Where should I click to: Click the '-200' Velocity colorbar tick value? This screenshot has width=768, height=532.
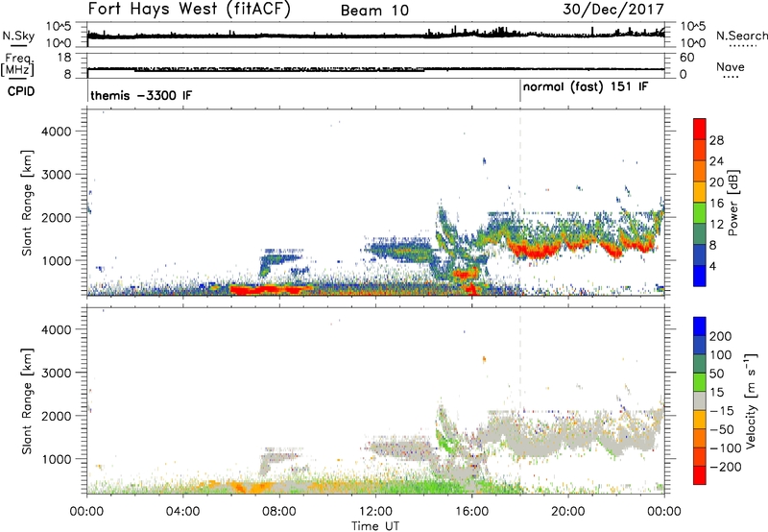coord(726,467)
